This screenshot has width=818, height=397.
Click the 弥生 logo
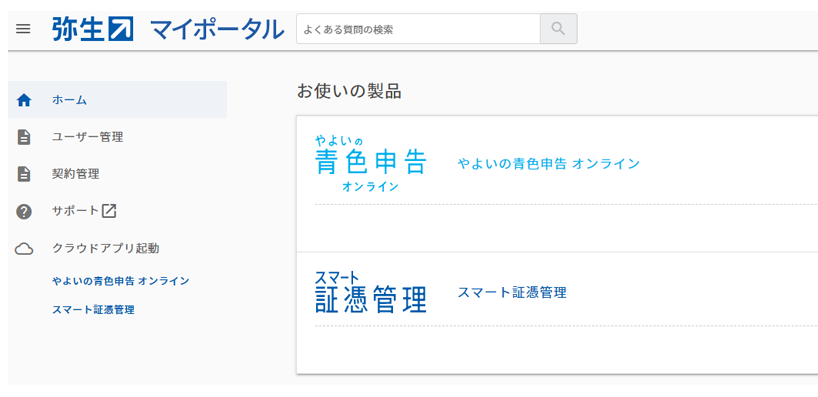click(x=93, y=29)
